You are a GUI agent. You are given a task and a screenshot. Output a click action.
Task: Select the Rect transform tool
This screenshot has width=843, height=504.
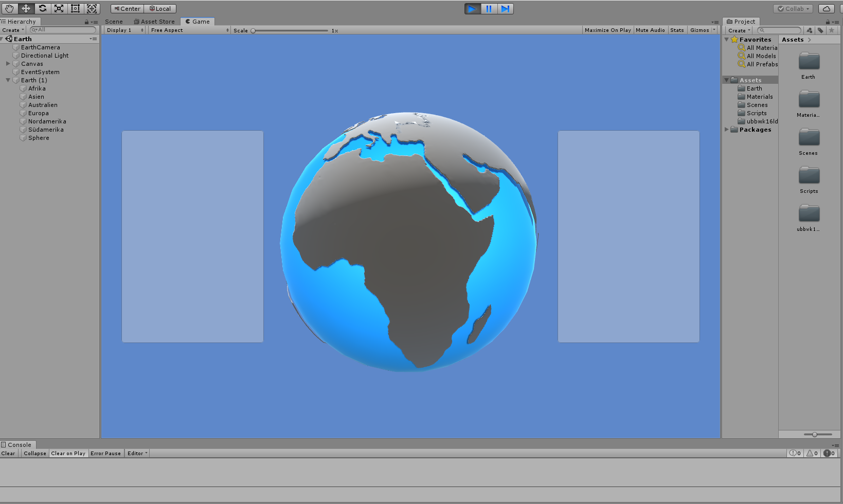75,8
